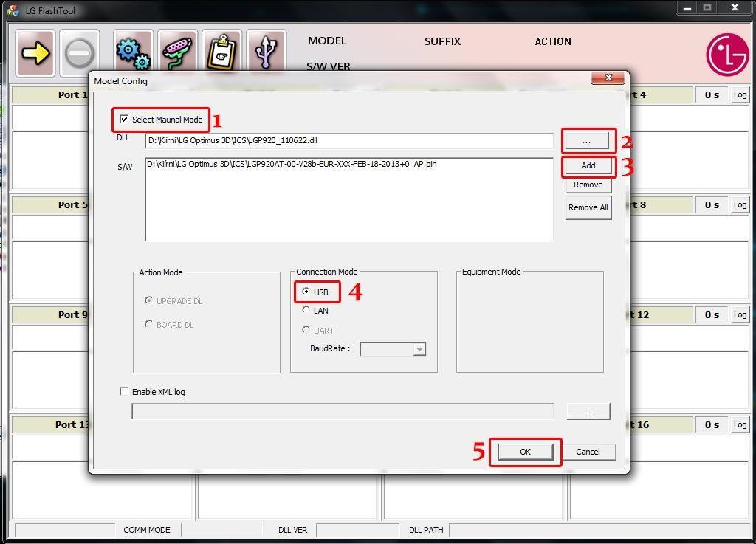Click the grey stop circle icon
The height and width of the screenshot is (544, 756).
click(80, 53)
